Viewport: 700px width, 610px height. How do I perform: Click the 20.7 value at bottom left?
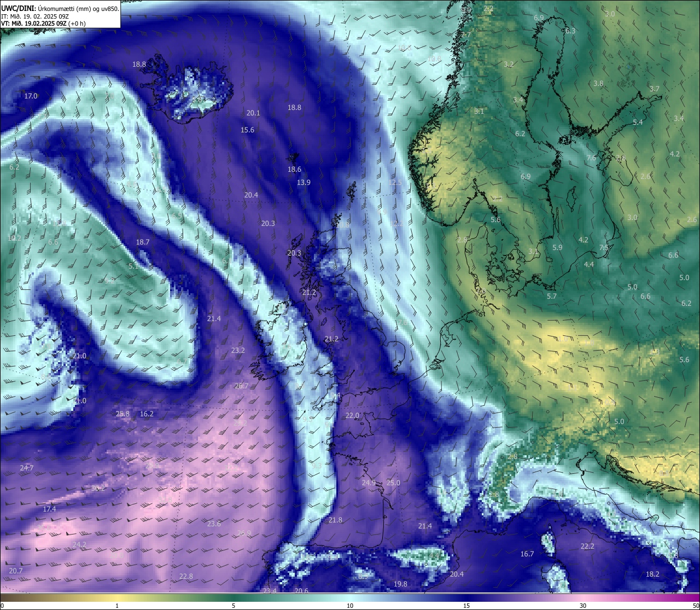16,571
